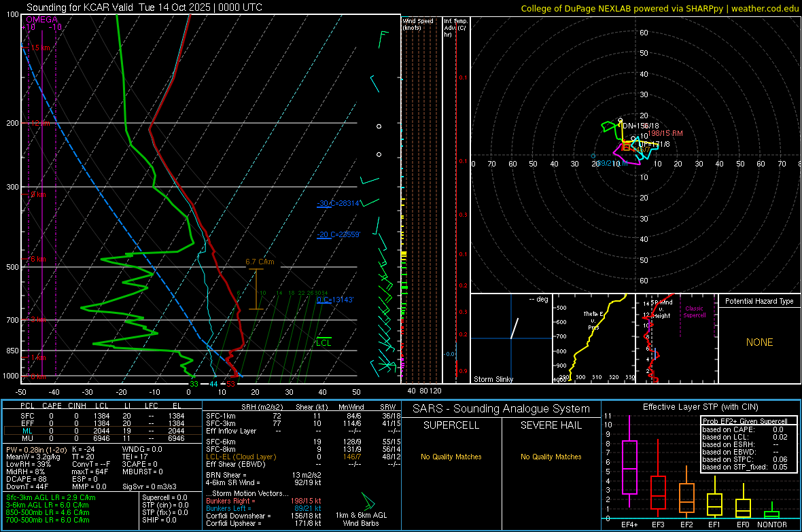
Task: Select the 'LCL-EL (Cloud Layer)' row
Action: (303, 457)
